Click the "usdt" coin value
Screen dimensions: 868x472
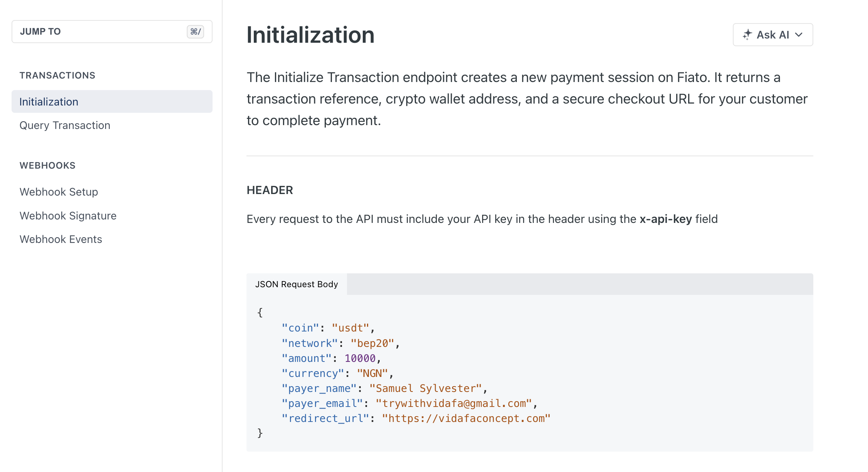[x=350, y=328]
